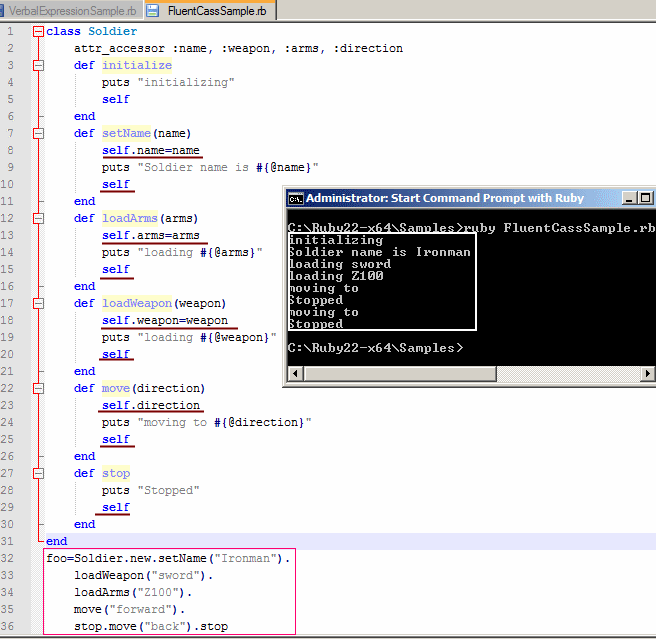This screenshot has width=656, height=639.
Task: Minimize the Command Prompt window
Action: coord(629,198)
